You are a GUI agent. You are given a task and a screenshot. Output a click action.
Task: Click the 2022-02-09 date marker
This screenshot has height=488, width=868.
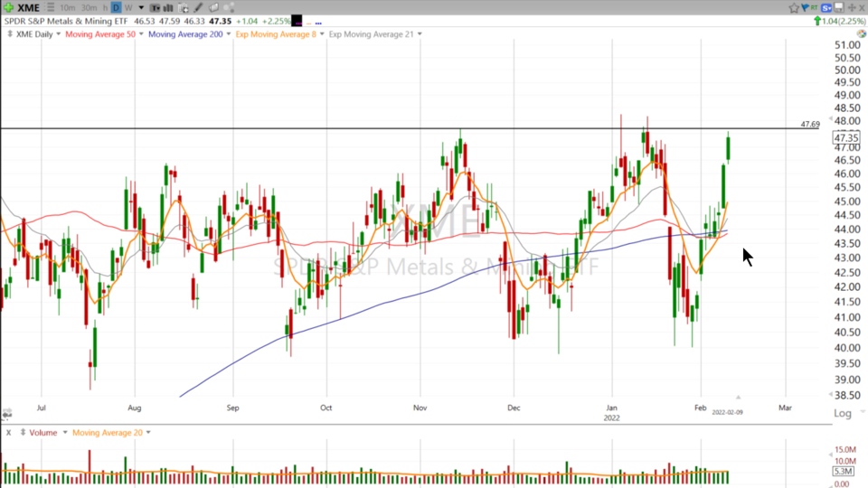pyautogui.click(x=727, y=412)
